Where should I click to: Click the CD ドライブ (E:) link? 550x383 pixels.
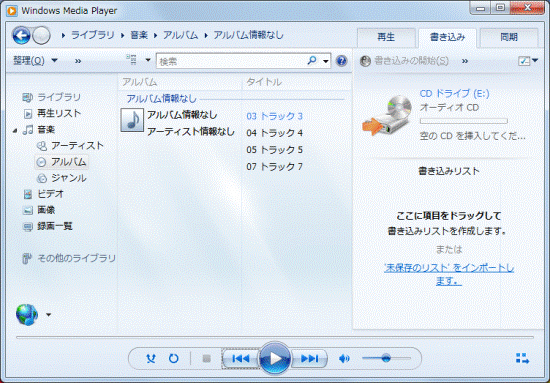pos(454,93)
